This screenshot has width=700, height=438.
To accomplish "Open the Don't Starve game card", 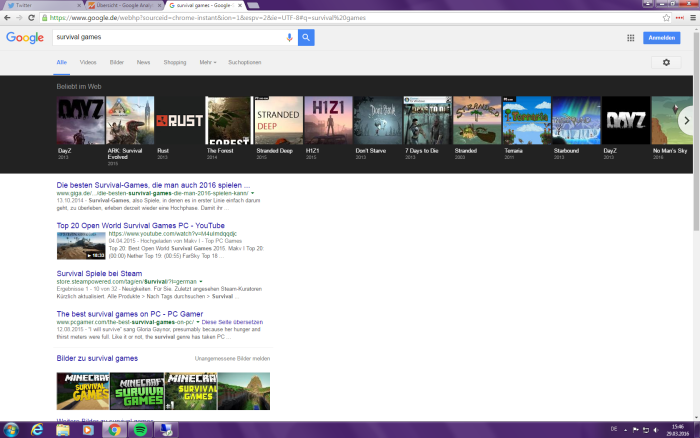I will click(x=378, y=128).
